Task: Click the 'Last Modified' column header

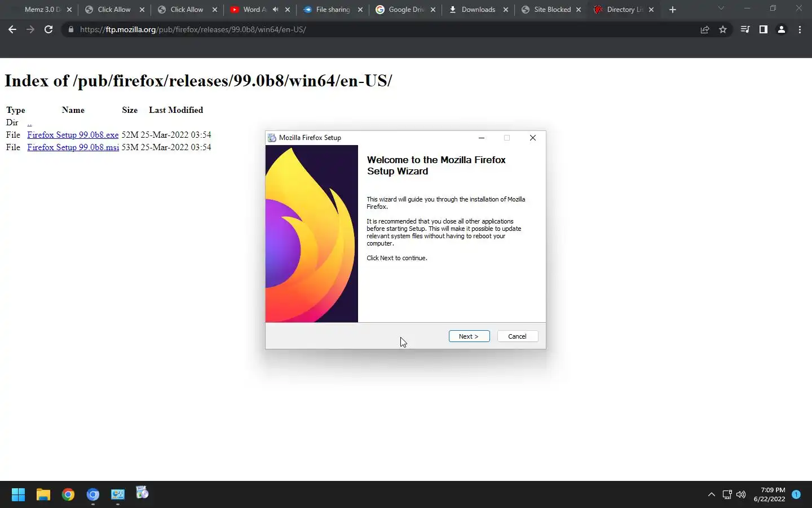Action: point(176,110)
